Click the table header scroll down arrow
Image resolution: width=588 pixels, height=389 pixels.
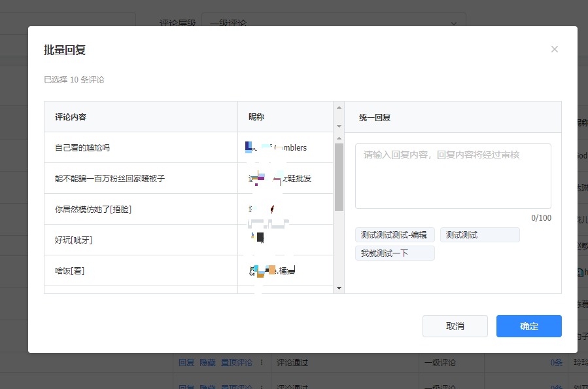[339, 126]
